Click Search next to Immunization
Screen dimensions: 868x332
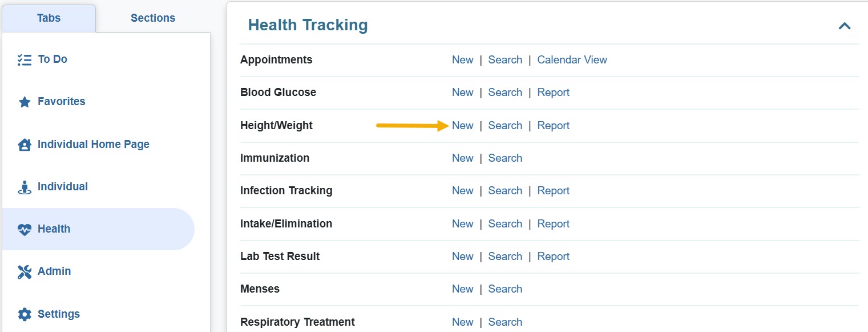pyautogui.click(x=505, y=158)
